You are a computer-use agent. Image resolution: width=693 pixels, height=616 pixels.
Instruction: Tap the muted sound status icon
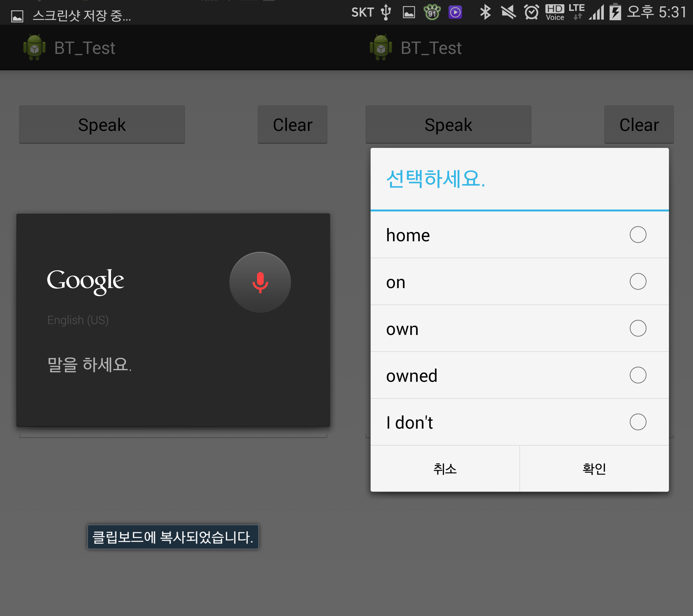508,13
